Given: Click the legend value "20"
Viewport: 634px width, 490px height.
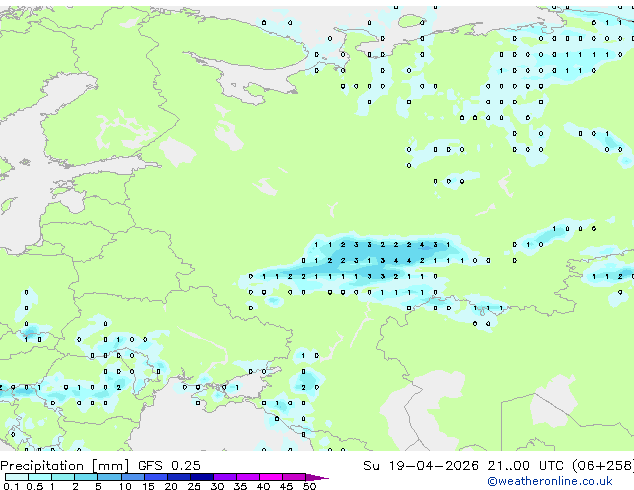Looking at the screenshot, I should coord(171,486).
